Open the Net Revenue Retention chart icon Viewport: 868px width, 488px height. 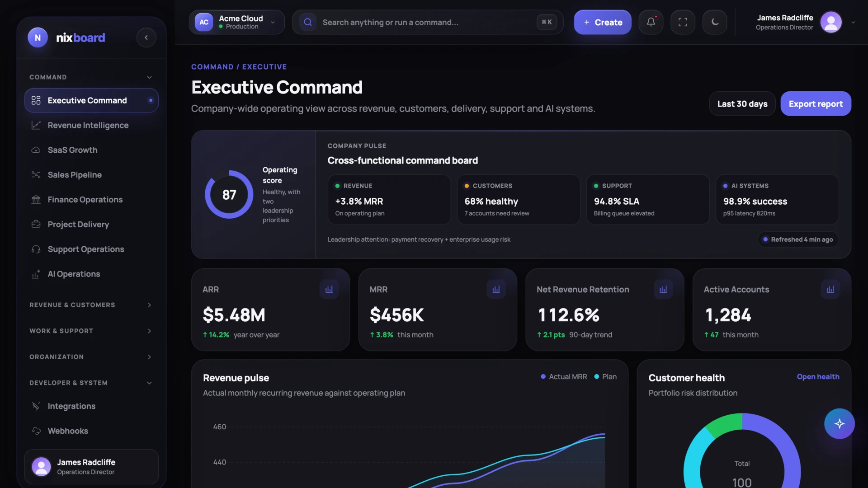pyautogui.click(x=663, y=289)
